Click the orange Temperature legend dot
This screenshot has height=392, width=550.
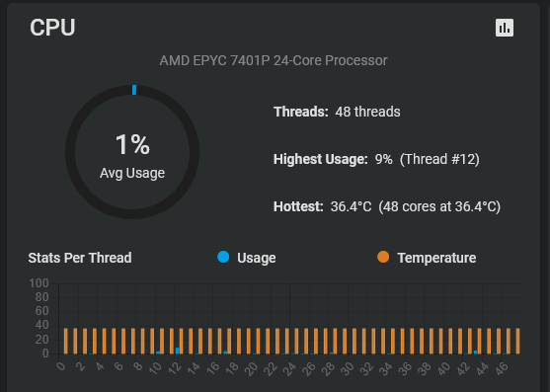click(x=383, y=257)
